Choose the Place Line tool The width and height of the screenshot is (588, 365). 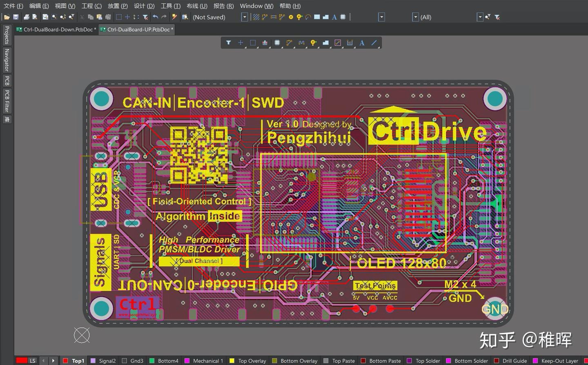click(x=374, y=43)
